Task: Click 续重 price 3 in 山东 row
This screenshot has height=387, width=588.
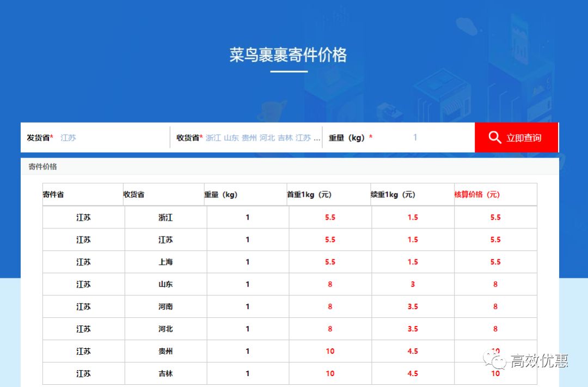Action: [x=413, y=284]
